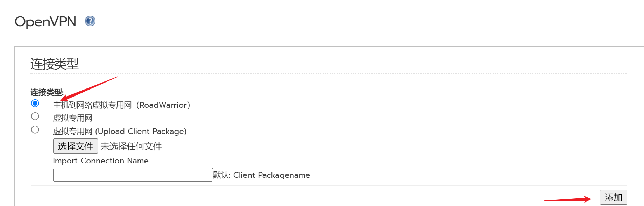Screen dimensions: 644x206
Task: Choose the Upload Client Package radio option
Action: coord(35,129)
